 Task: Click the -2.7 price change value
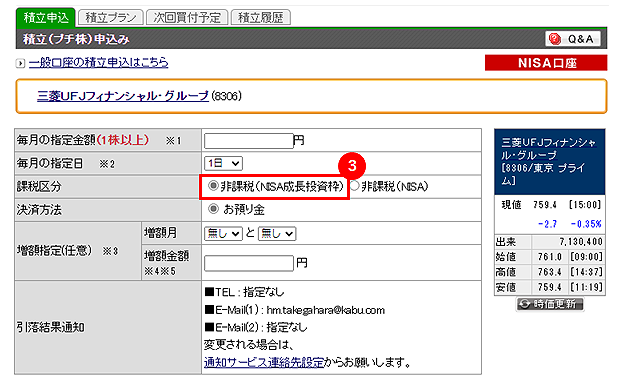(x=548, y=224)
